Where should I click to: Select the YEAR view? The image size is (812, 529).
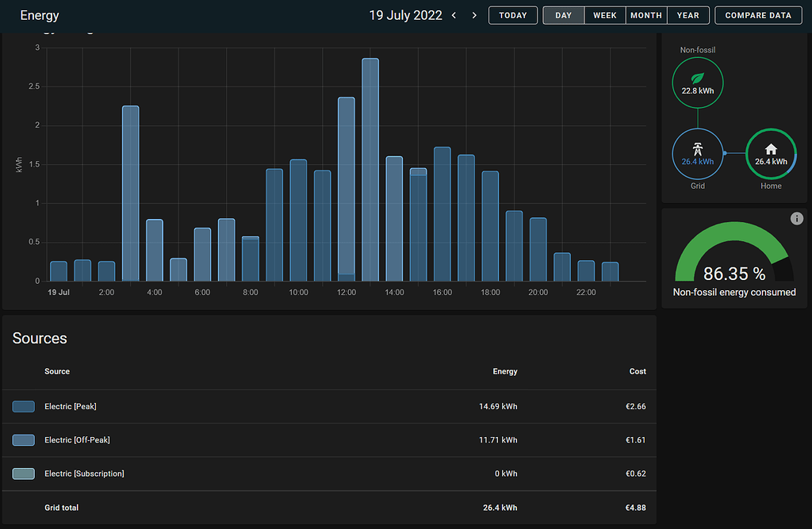[687, 14]
